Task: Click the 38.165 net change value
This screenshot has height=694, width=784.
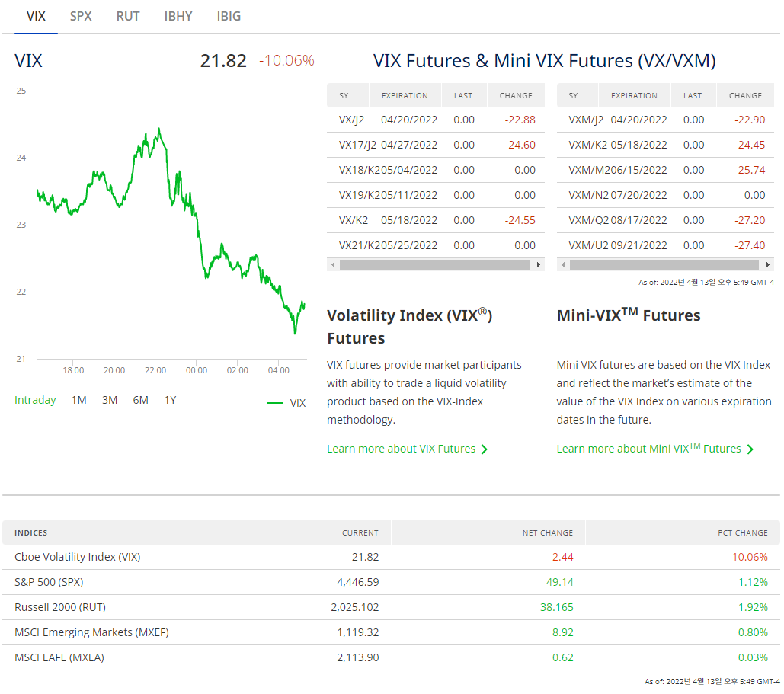Action: click(556, 607)
